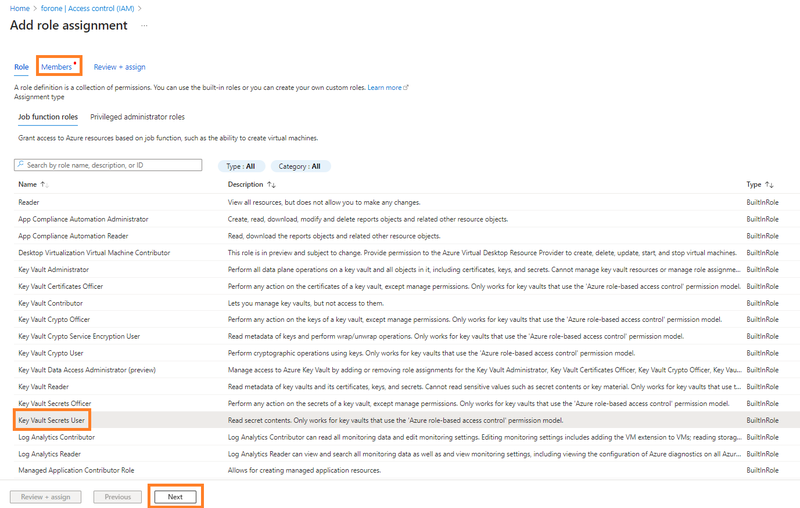Select the Key Vault Secrets Officer role
The width and height of the screenshot is (800, 508).
point(55,404)
